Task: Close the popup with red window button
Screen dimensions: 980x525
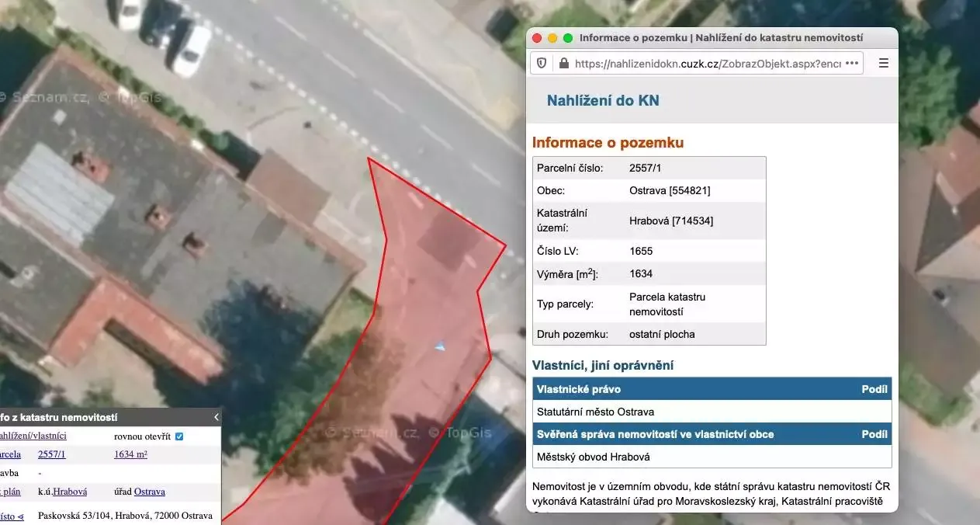Action: [x=537, y=38]
